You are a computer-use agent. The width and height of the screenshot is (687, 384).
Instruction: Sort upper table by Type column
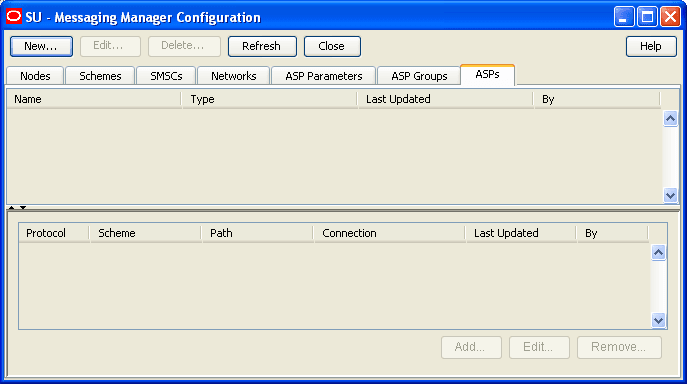click(270, 99)
